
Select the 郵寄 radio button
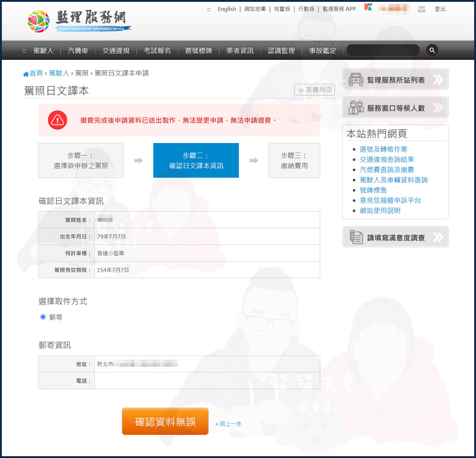tap(43, 317)
